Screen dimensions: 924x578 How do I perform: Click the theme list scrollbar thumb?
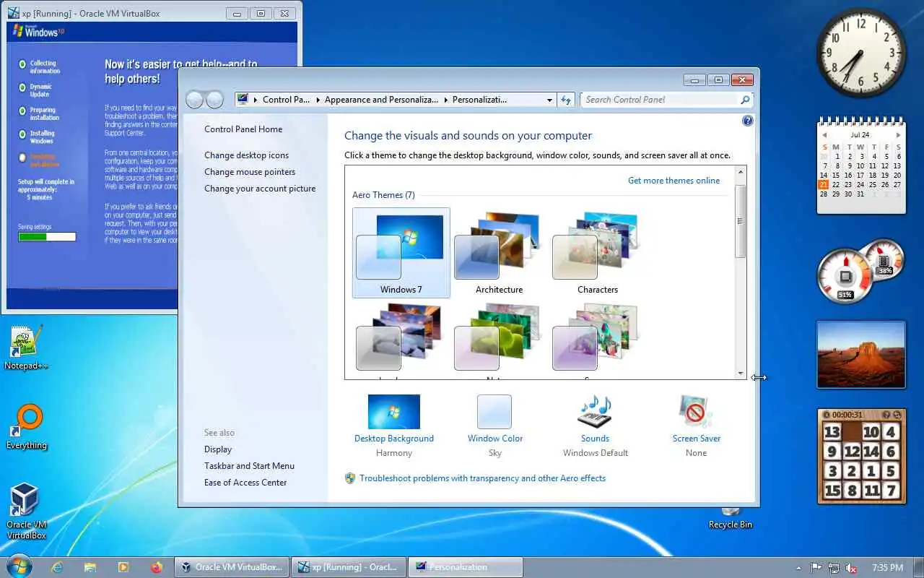[x=740, y=221]
